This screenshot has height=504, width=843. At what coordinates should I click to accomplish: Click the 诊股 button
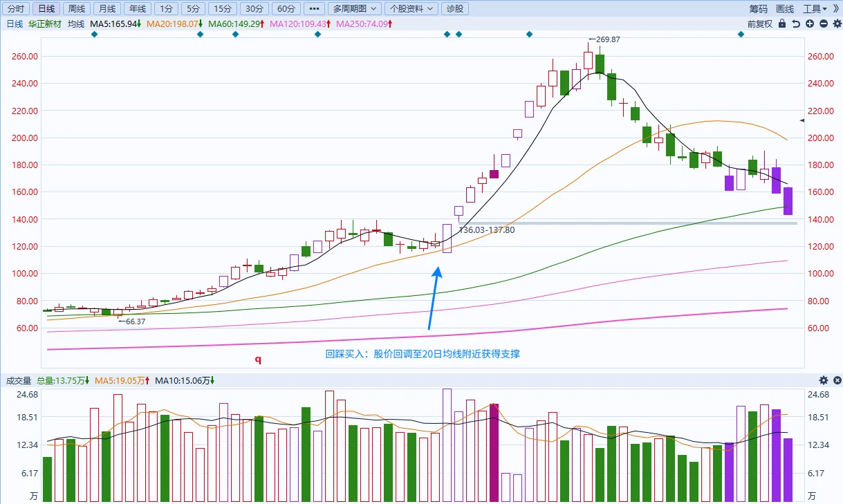click(455, 9)
